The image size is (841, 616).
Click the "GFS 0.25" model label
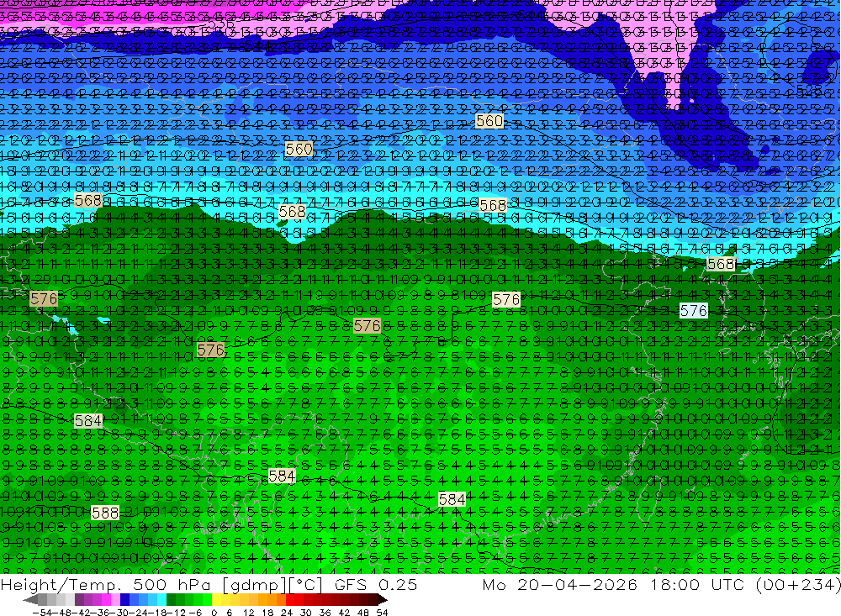(x=376, y=585)
